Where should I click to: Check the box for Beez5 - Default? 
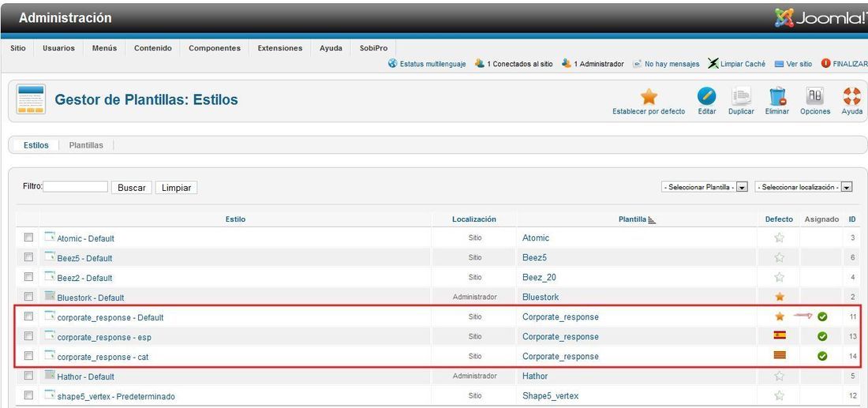[x=28, y=257]
